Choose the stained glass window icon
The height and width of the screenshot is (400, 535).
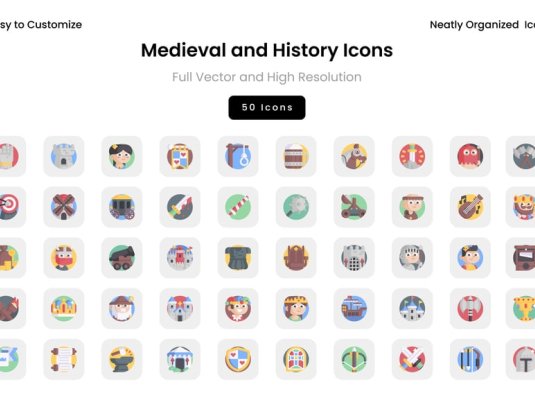point(296,359)
